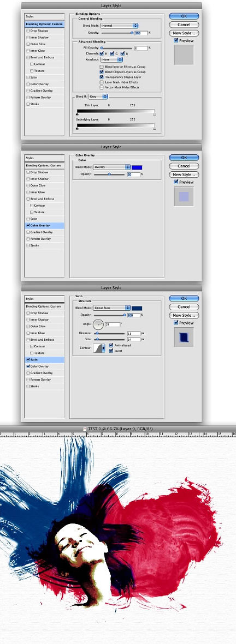Open Styles header in the Color Overlay dialog
Image resolution: width=236 pixels, height=644 pixels.
point(44,158)
